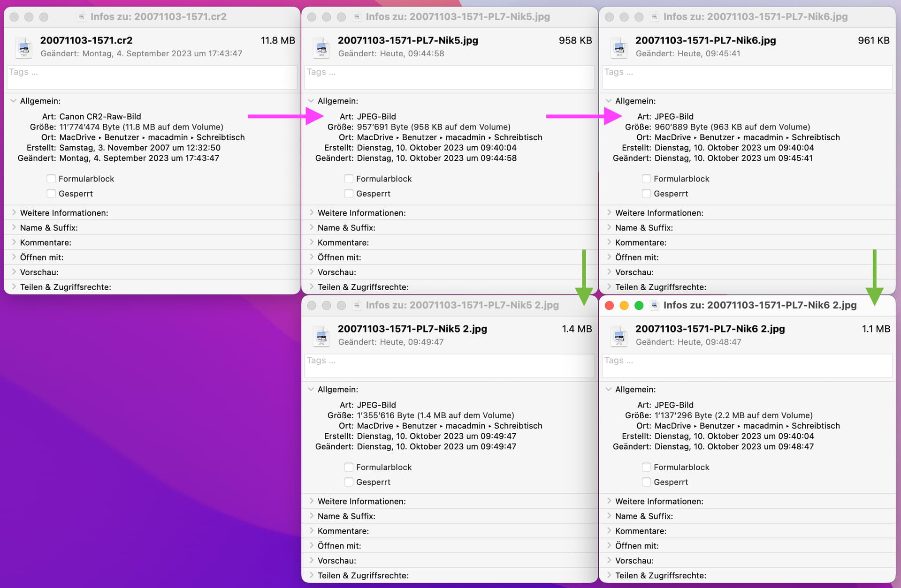Click the Nik6 2.jpg file thumbnail icon

pyautogui.click(x=619, y=335)
